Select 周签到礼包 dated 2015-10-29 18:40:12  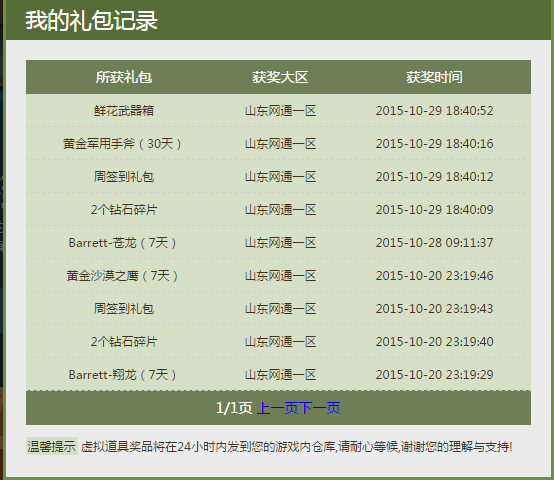point(124,177)
